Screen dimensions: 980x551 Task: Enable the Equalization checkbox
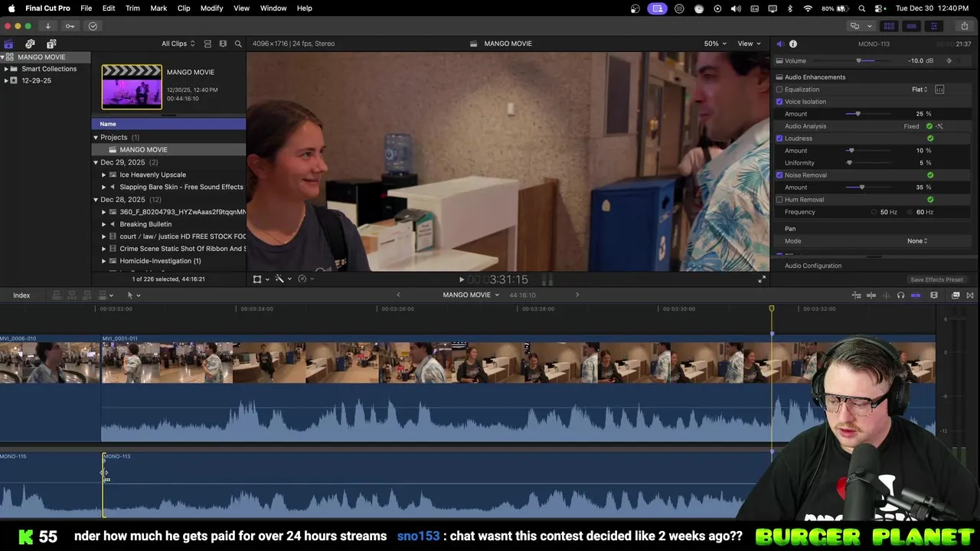click(x=779, y=90)
